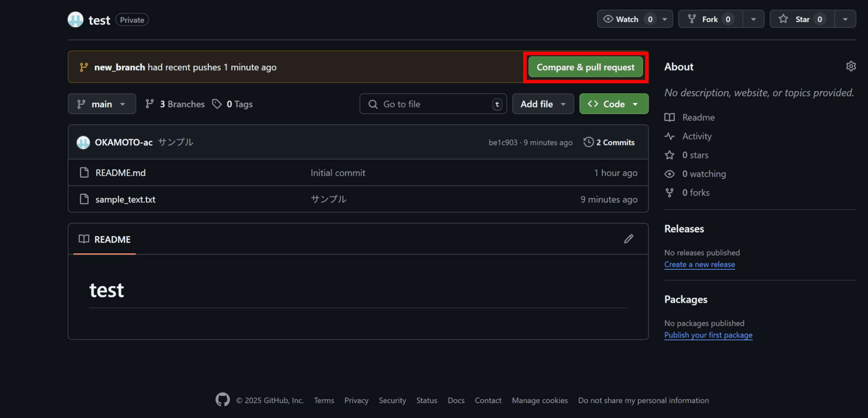This screenshot has width=868, height=418.
Task: Click the search magnifier in Go to file
Action: pos(373,104)
